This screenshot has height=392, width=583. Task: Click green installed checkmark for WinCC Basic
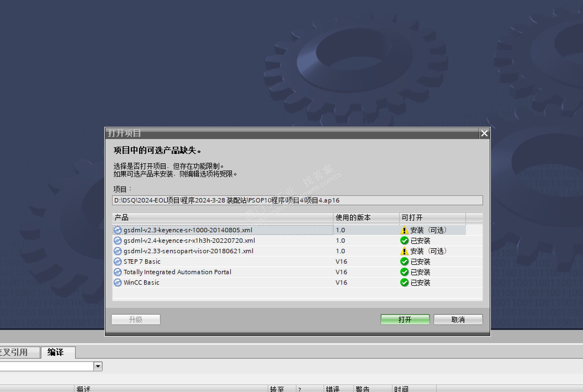[x=404, y=282]
